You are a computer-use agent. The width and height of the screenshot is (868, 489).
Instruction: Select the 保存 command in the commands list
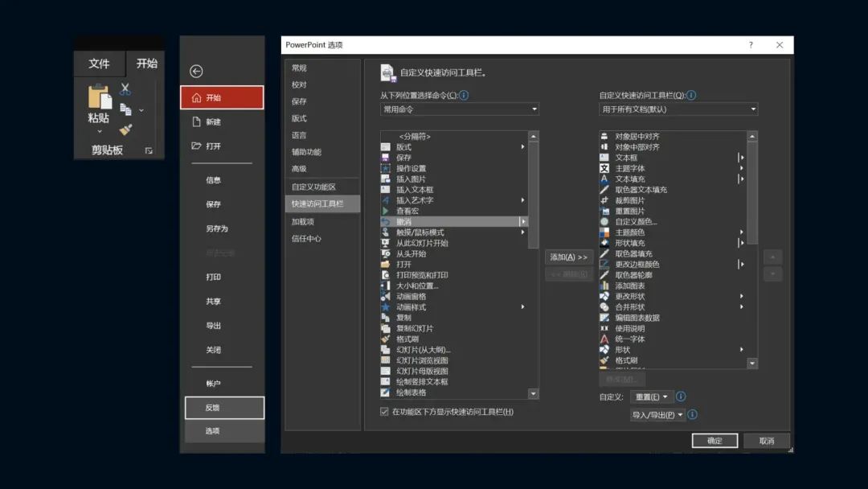point(454,158)
